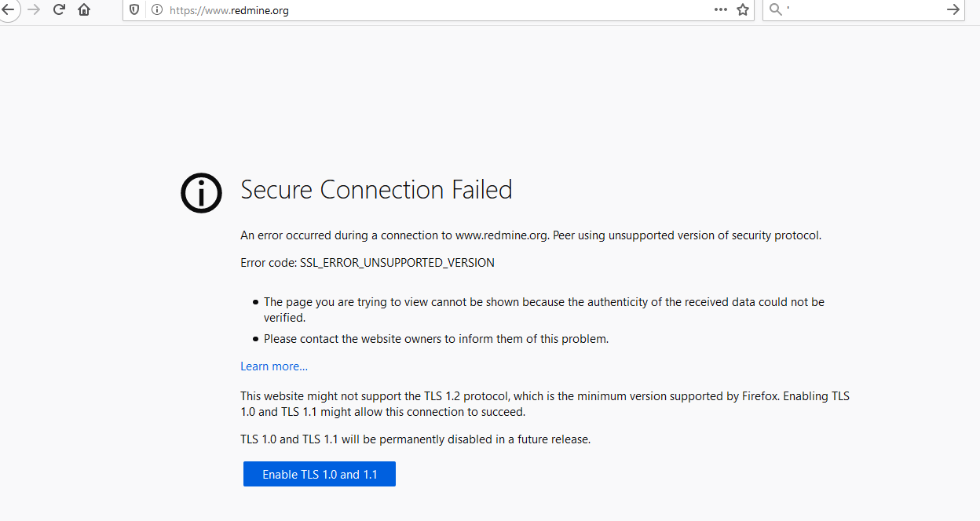
Task: Show site information via info icon
Action: click(x=156, y=10)
